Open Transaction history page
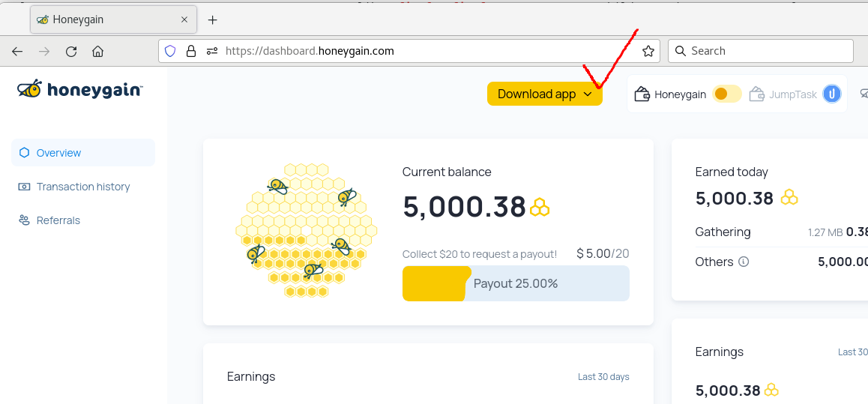 [x=83, y=187]
